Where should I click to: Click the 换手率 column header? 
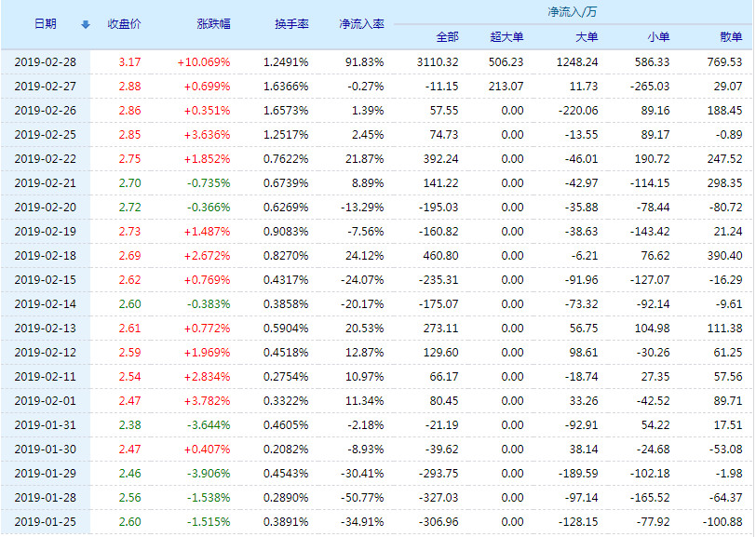[x=291, y=24]
